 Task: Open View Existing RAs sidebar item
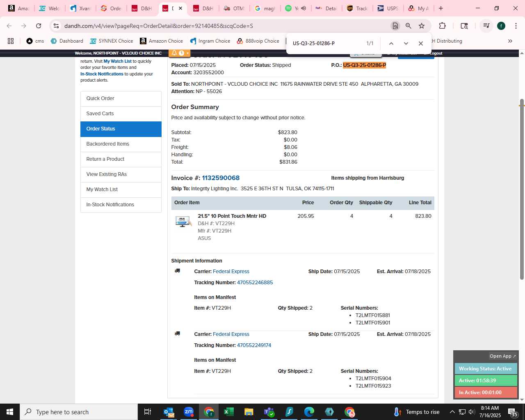pyautogui.click(x=121, y=174)
